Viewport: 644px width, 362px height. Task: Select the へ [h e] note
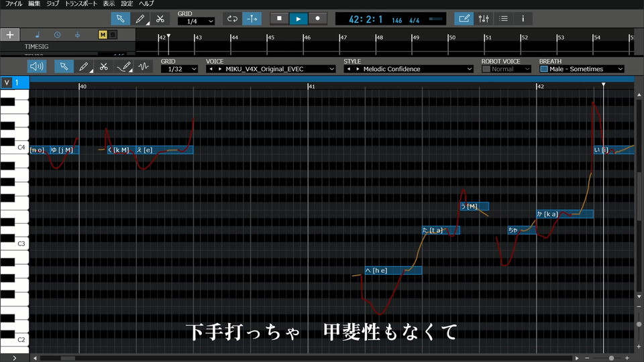[x=393, y=270]
